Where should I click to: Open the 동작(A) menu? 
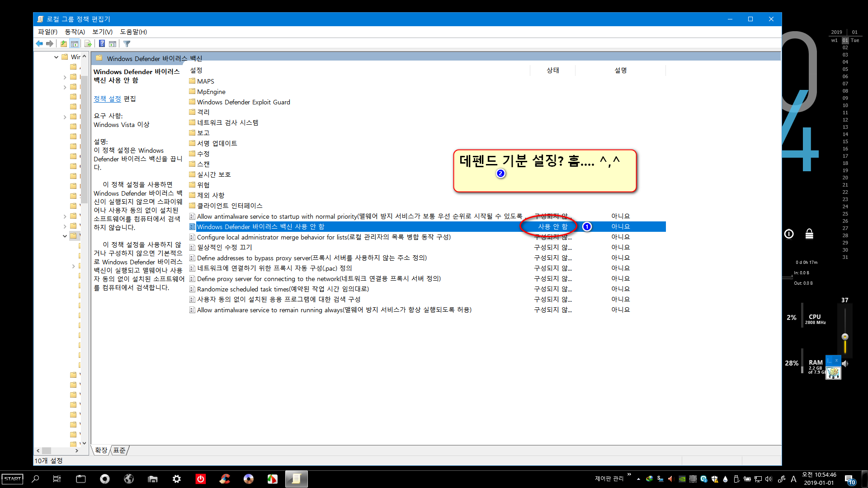coord(75,32)
